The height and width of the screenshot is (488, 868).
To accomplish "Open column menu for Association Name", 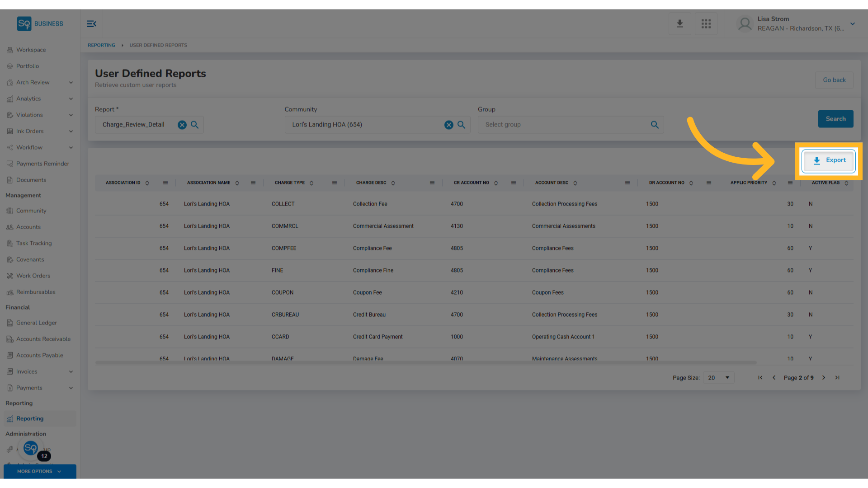I will point(253,183).
